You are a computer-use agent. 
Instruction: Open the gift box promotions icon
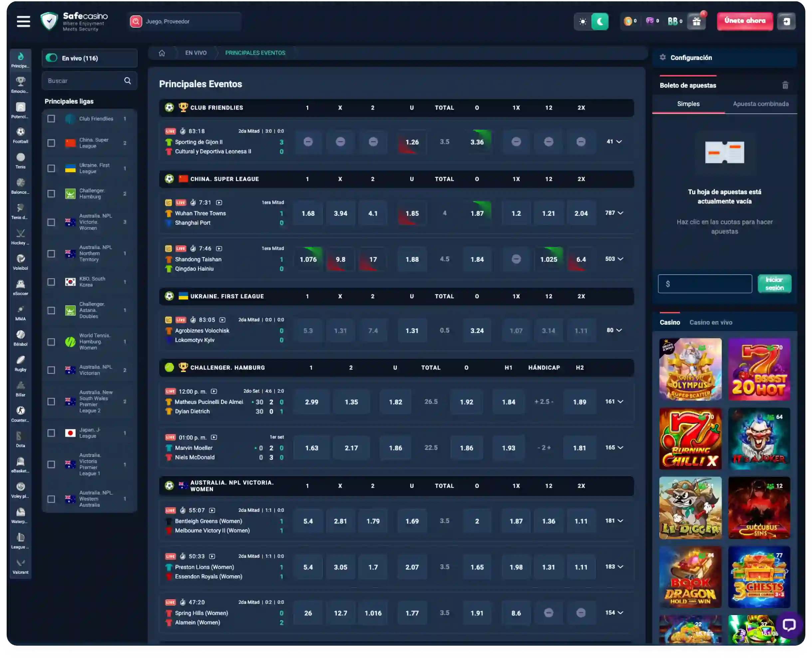pyautogui.click(x=697, y=22)
